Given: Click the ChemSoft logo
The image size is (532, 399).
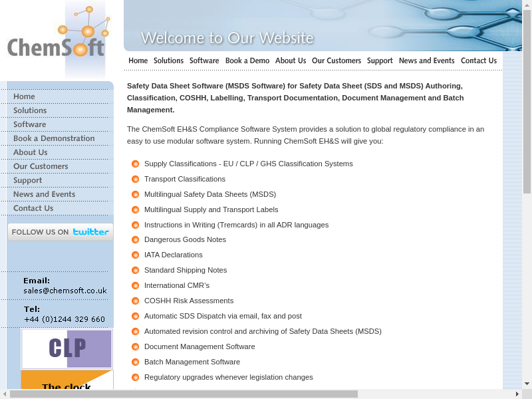Looking at the screenshot, I should click(x=56, y=40).
